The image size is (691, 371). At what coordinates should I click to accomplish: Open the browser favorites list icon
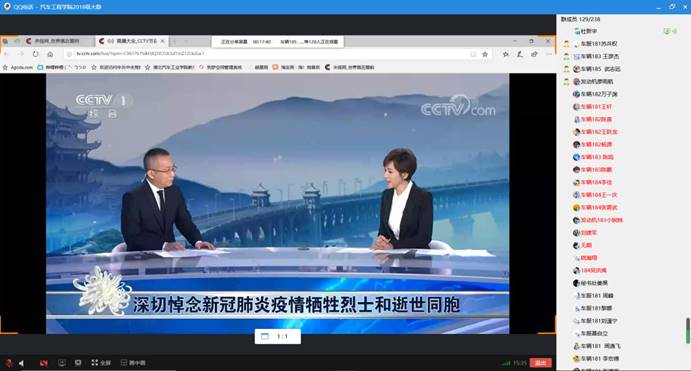click(x=505, y=54)
